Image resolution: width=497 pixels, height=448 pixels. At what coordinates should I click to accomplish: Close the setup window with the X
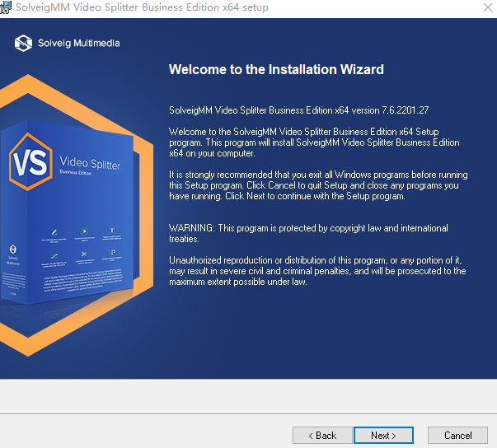click(487, 7)
